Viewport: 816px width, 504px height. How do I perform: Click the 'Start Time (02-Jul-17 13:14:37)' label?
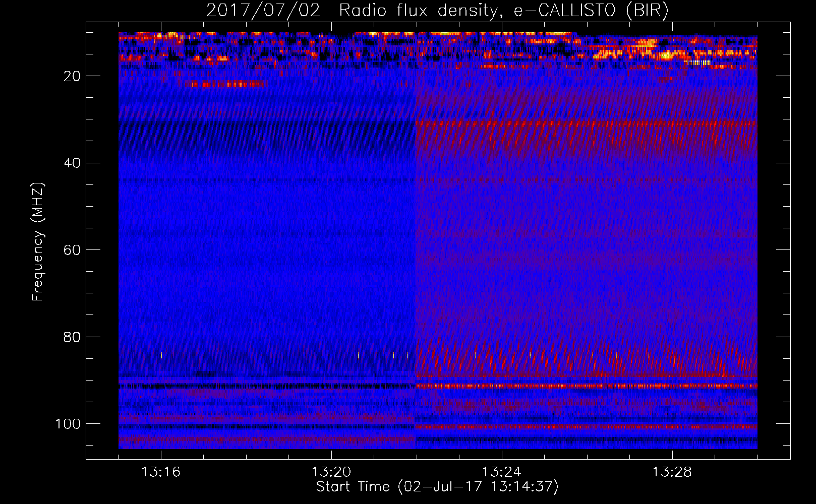[x=437, y=487]
